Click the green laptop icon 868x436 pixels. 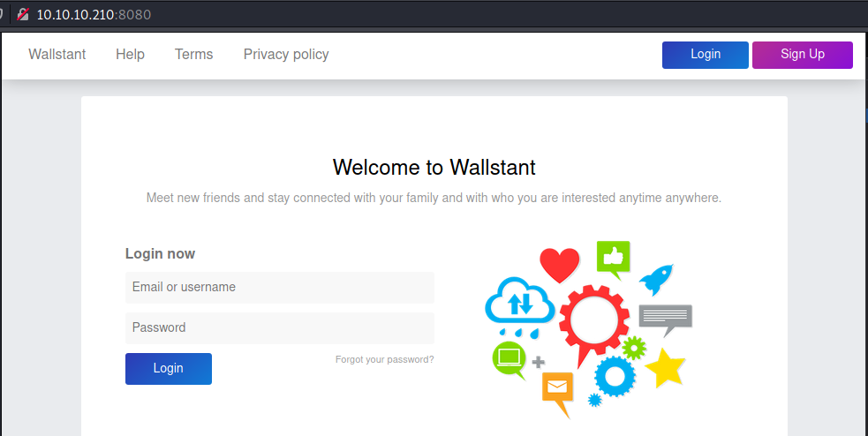coord(509,357)
